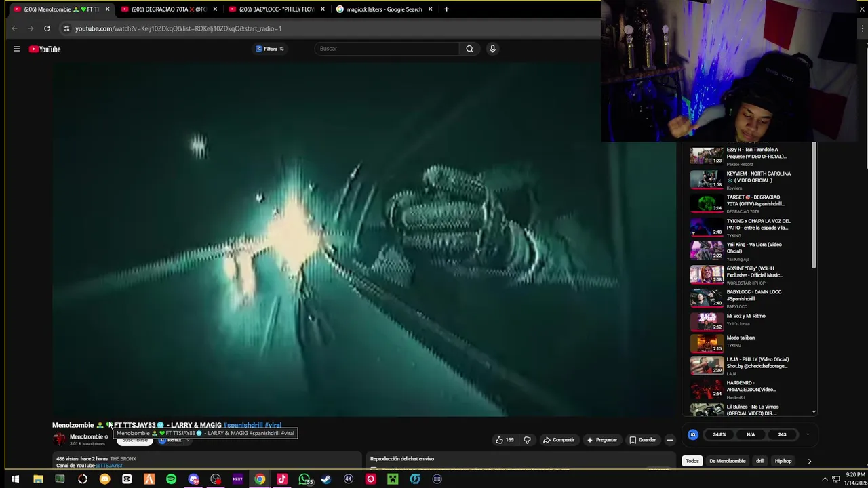Screen dimensions: 868x488
Task: Dislike the video
Action: pyautogui.click(x=527, y=440)
